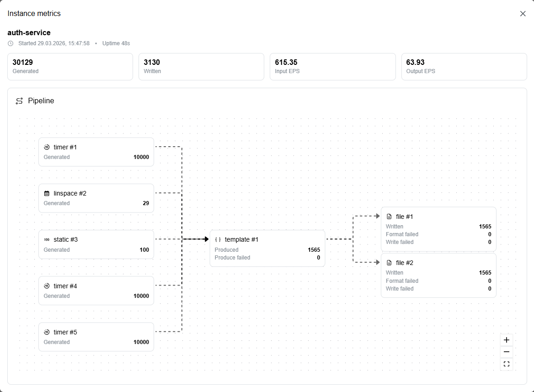534x392 pixels.
Task: Select the template #1 pipeline node
Action: [x=267, y=249]
